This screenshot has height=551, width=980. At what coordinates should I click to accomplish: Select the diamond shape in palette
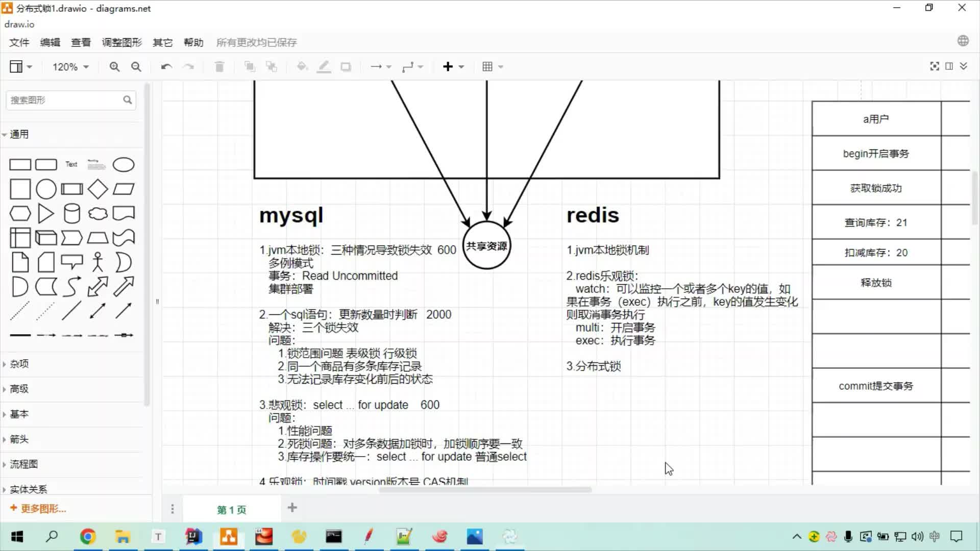click(x=97, y=189)
